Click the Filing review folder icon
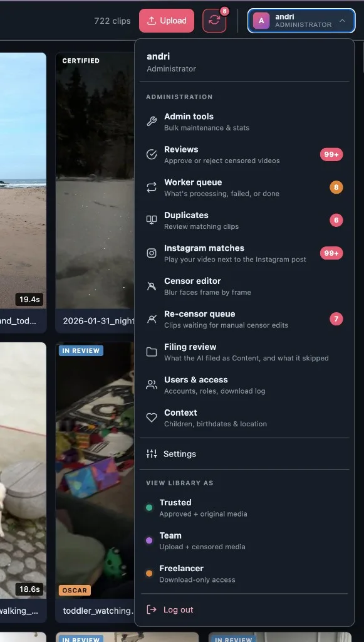Viewport: 364px width, 642px height. [152, 352]
